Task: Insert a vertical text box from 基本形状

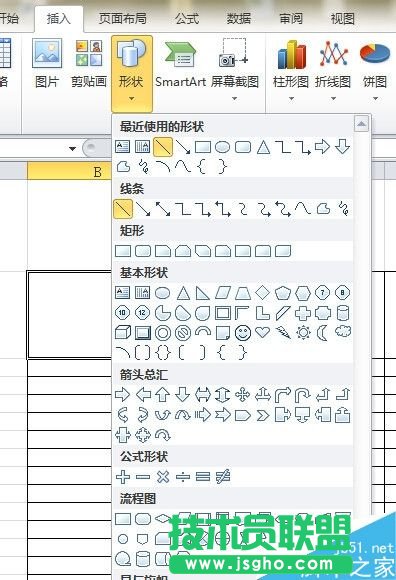Action: pos(143,293)
